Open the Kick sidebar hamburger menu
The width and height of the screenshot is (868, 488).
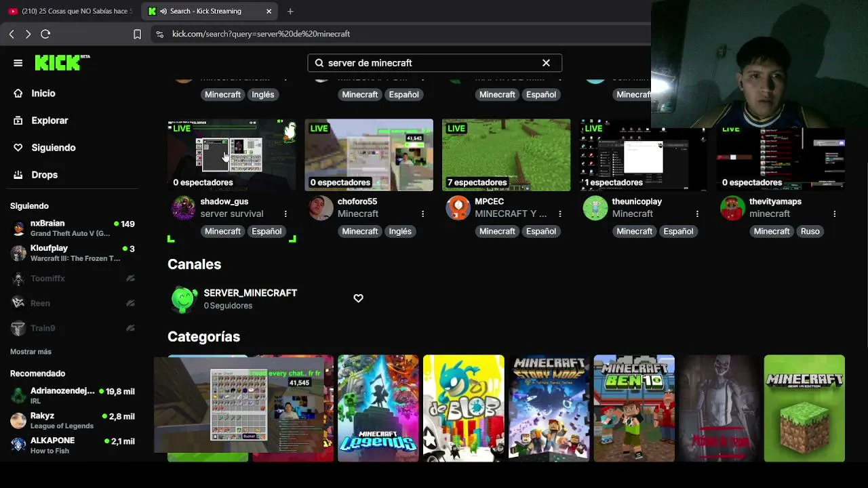[x=18, y=63]
